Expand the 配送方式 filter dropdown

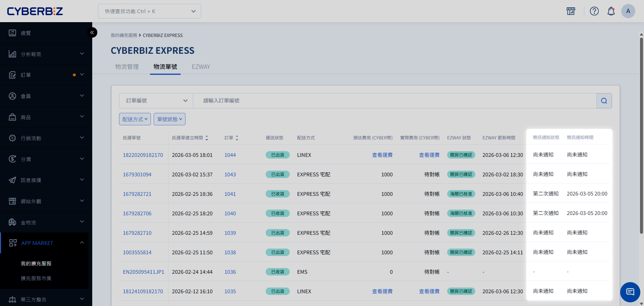pos(135,119)
